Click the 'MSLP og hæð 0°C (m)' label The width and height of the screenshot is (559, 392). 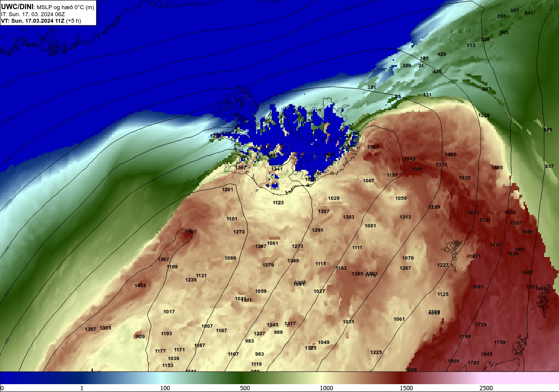point(65,7)
